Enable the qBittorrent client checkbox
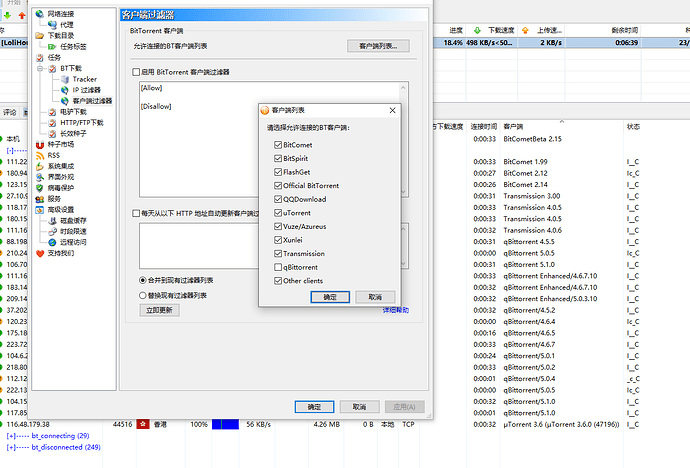The height and width of the screenshot is (468, 690). point(278,267)
